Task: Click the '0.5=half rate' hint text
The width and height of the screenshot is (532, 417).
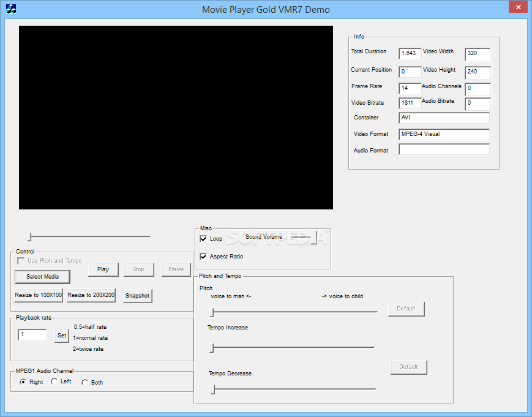Action: point(90,327)
